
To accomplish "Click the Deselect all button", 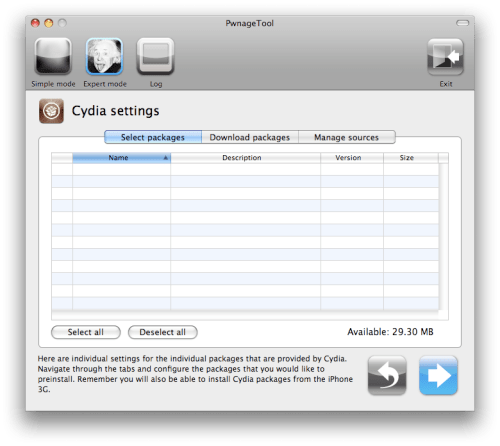I will (163, 332).
